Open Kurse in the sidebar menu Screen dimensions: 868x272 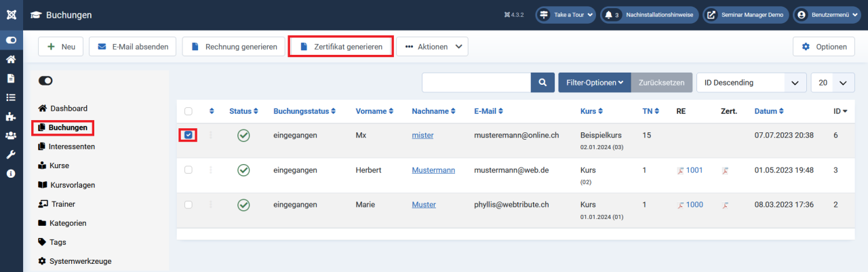(x=59, y=166)
